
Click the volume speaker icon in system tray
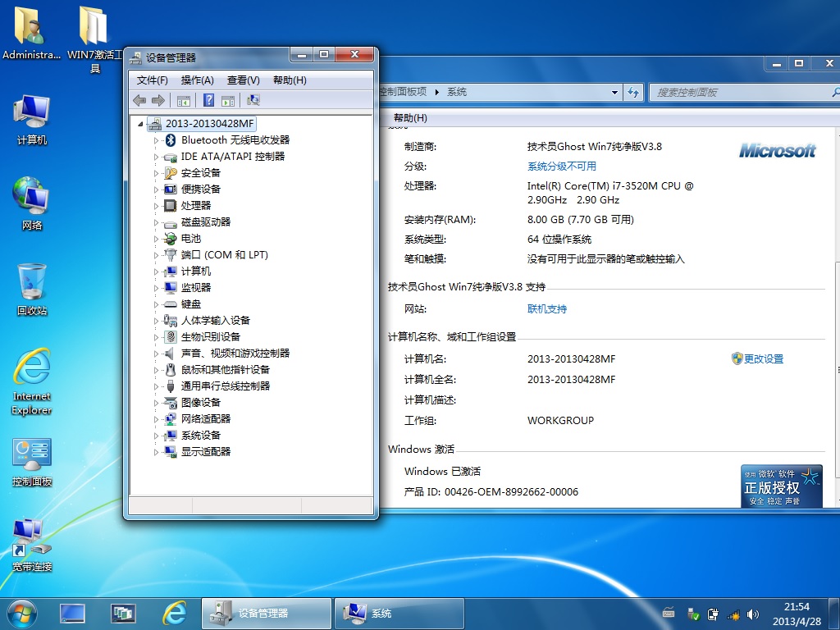pos(753,614)
